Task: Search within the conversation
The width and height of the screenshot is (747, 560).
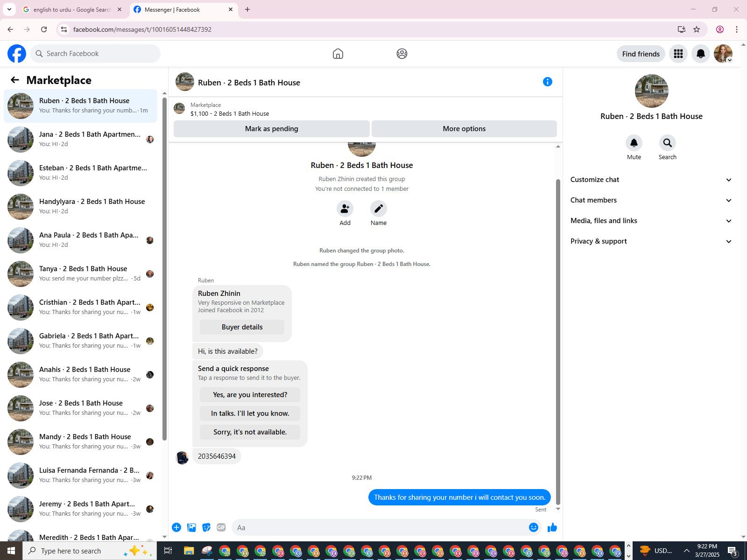Action: [x=668, y=143]
